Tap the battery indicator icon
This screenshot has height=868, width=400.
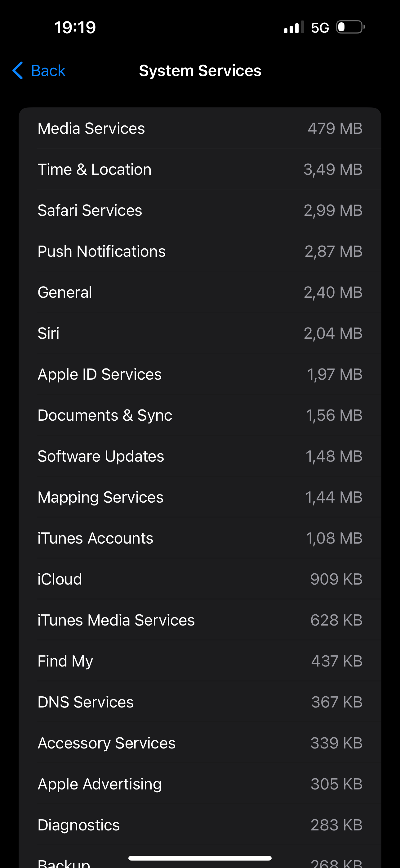tap(350, 27)
